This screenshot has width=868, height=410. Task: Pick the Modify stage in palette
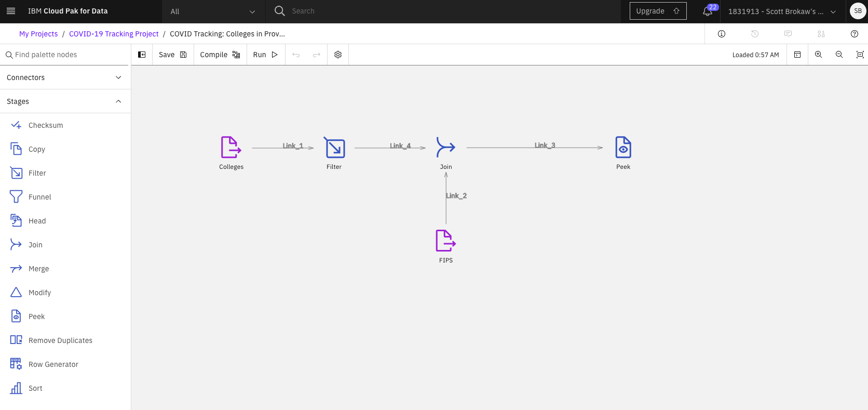tap(65, 293)
